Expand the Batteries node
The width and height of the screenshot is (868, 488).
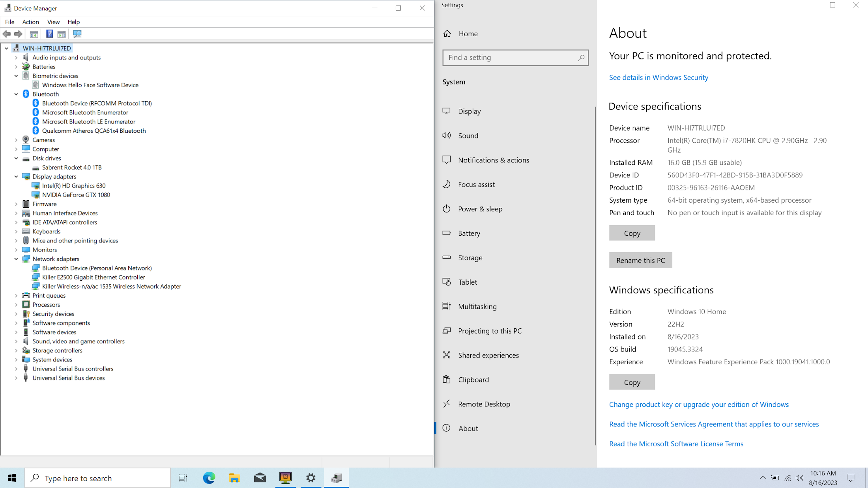tap(16, 67)
